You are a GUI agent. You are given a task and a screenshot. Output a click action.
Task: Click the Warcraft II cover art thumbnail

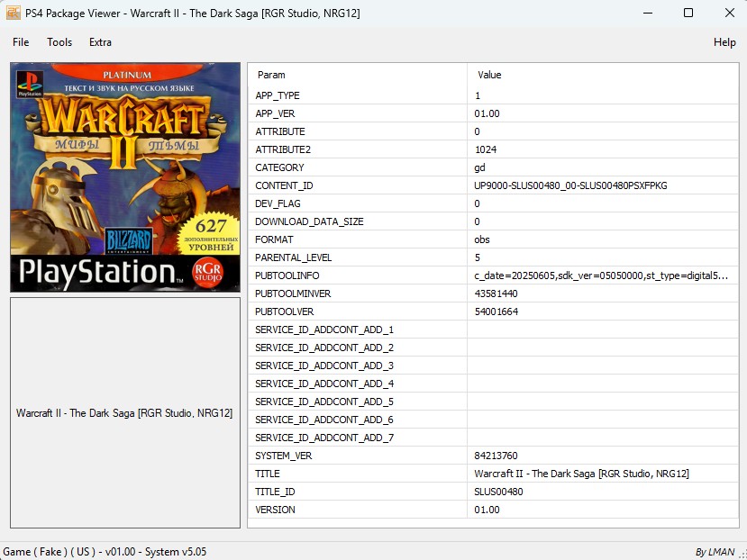tap(125, 176)
